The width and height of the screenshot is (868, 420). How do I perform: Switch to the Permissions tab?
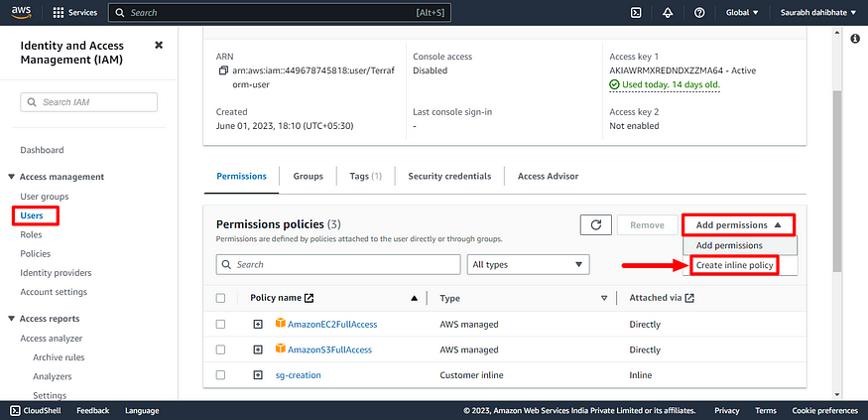click(241, 176)
